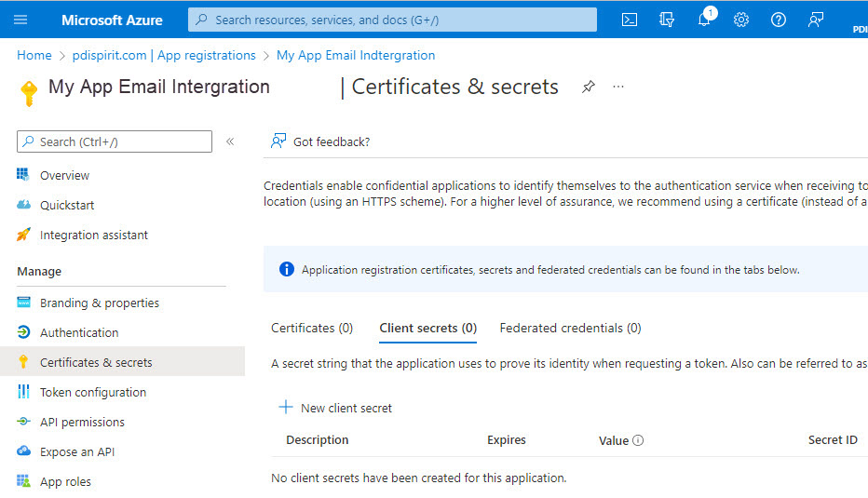Open pdispirit.com | App registrations breadcrumb
This screenshot has height=498, width=868.
click(x=164, y=55)
